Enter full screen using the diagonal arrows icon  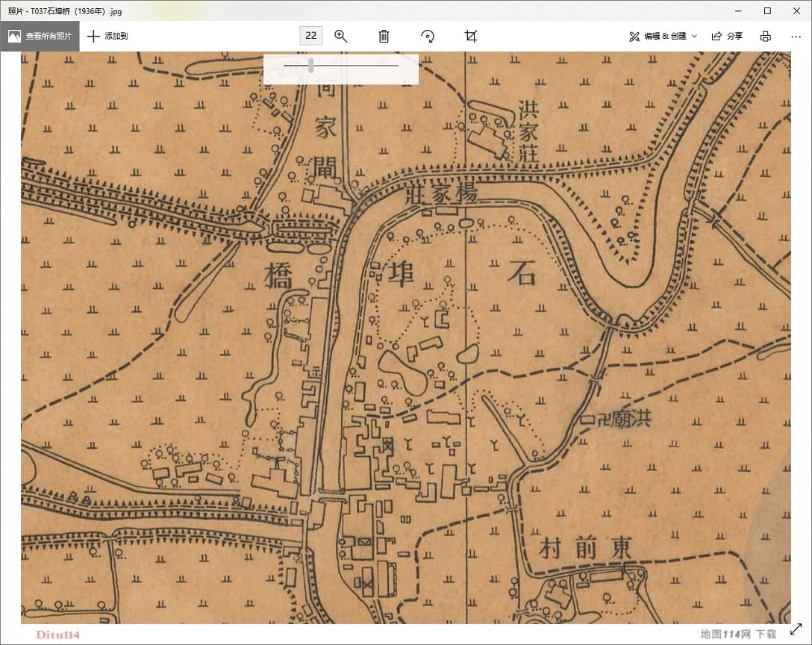pyautogui.click(x=796, y=630)
